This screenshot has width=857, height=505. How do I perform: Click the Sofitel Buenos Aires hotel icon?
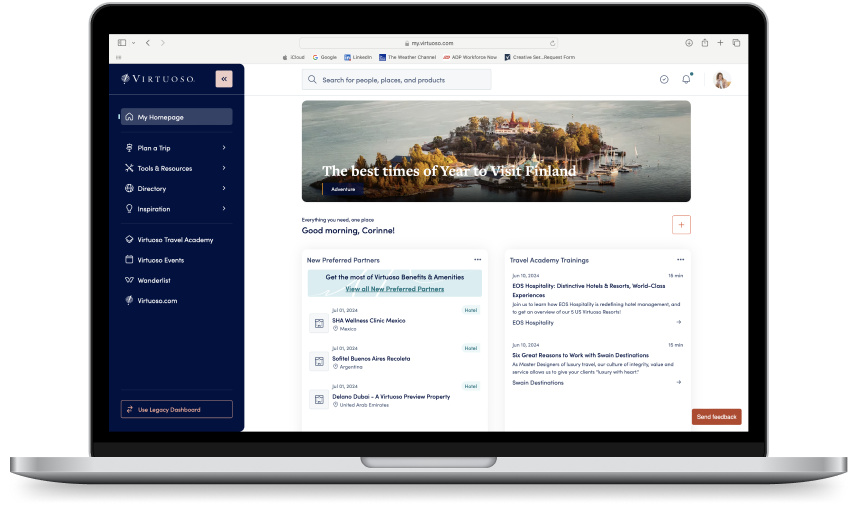319,361
